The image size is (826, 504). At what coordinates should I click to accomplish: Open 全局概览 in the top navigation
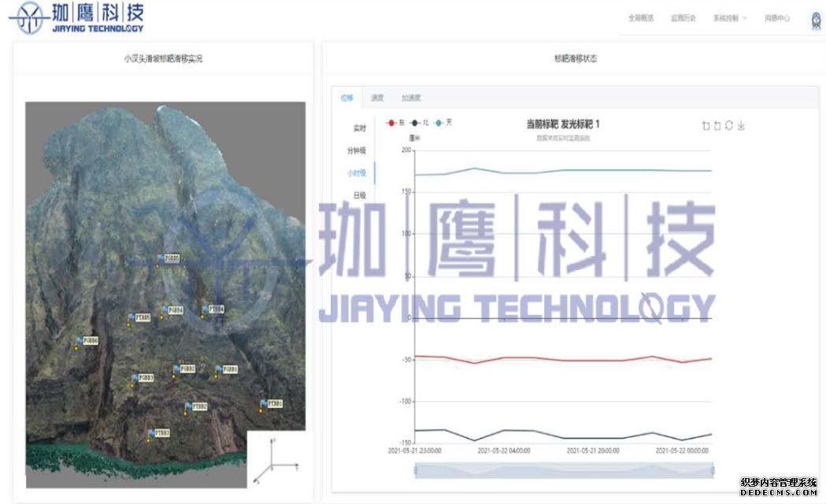tap(640, 18)
